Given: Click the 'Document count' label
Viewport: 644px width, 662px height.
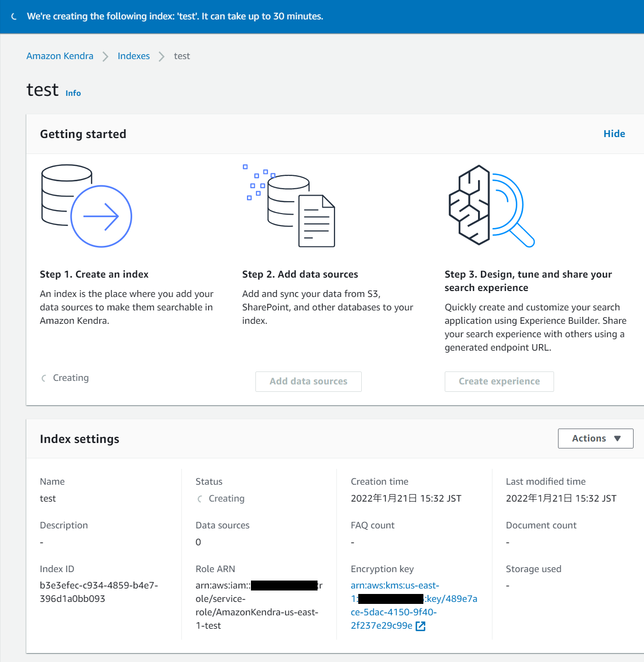Looking at the screenshot, I should pos(541,525).
